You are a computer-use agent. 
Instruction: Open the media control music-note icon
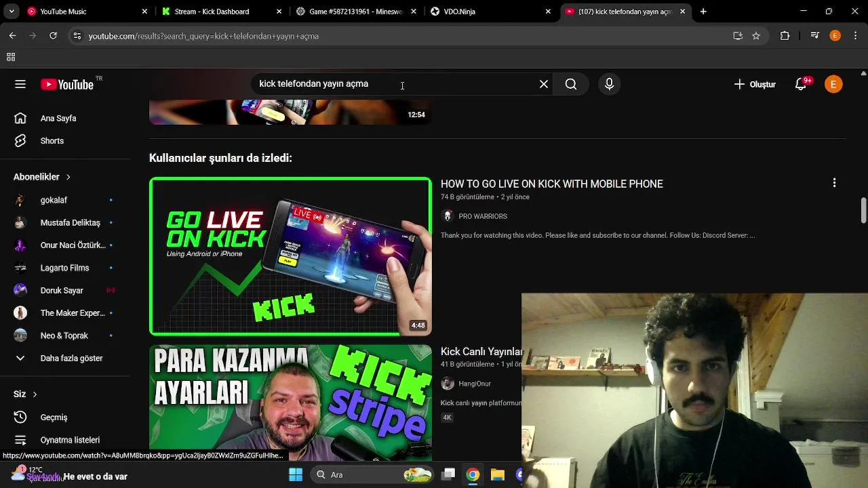pos(815,36)
